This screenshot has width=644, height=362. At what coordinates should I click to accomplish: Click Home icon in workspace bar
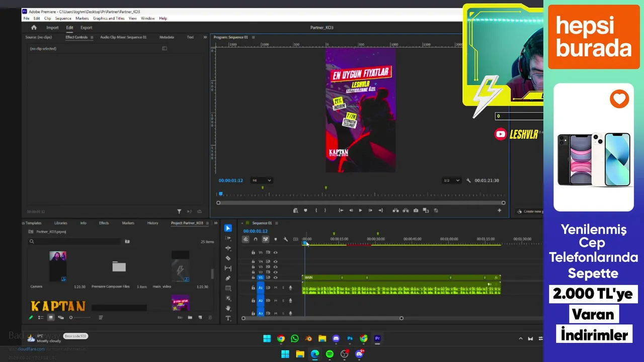click(x=34, y=28)
